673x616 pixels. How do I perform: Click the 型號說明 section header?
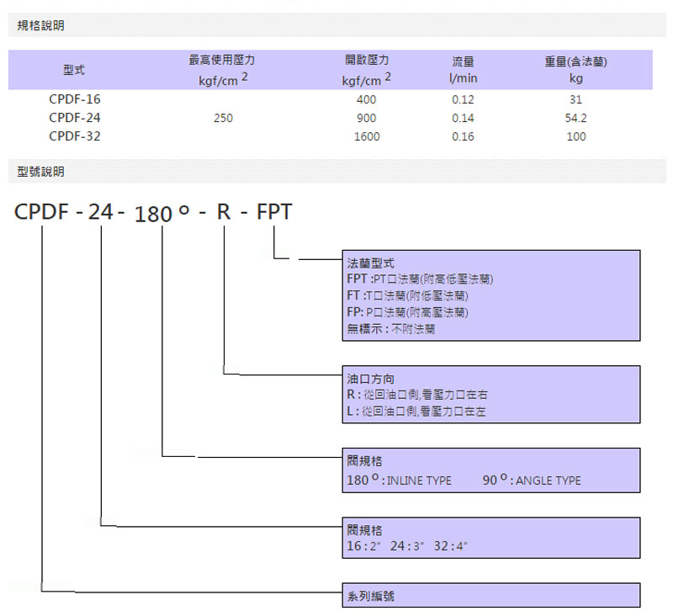[x=41, y=172]
